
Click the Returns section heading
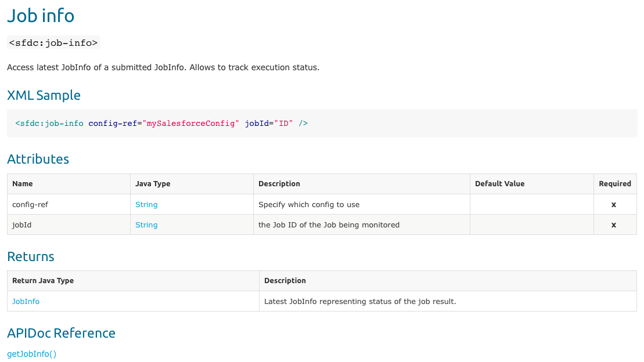point(30,256)
